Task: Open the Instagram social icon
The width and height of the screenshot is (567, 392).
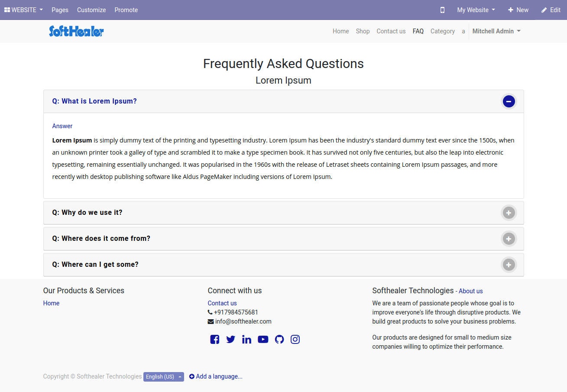Action: pos(295,340)
